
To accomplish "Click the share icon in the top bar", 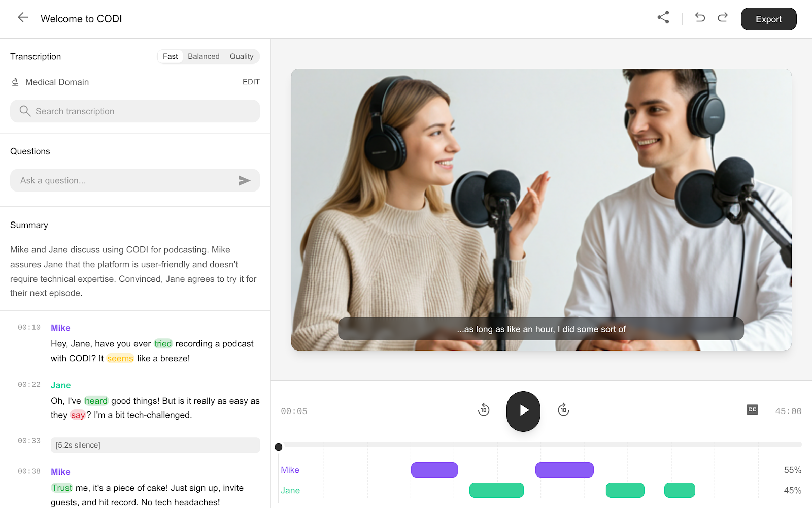I will tap(663, 17).
